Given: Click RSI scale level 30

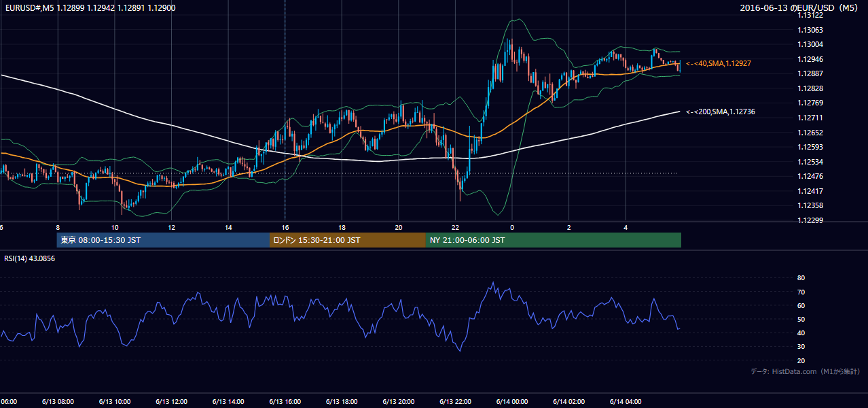Looking at the screenshot, I should click(x=801, y=347).
